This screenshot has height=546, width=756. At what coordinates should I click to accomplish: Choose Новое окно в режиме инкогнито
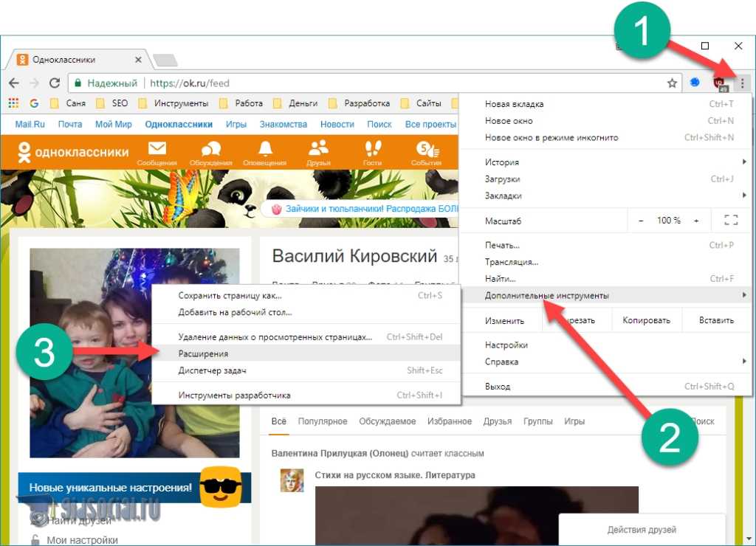pyautogui.click(x=605, y=137)
